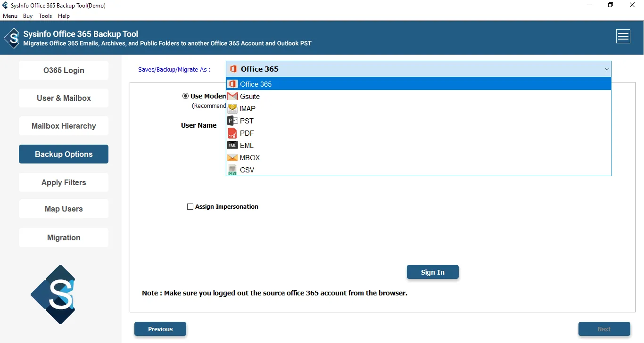
Task: Switch to the User & Mailbox step
Action: pyautogui.click(x=64, y=98)
